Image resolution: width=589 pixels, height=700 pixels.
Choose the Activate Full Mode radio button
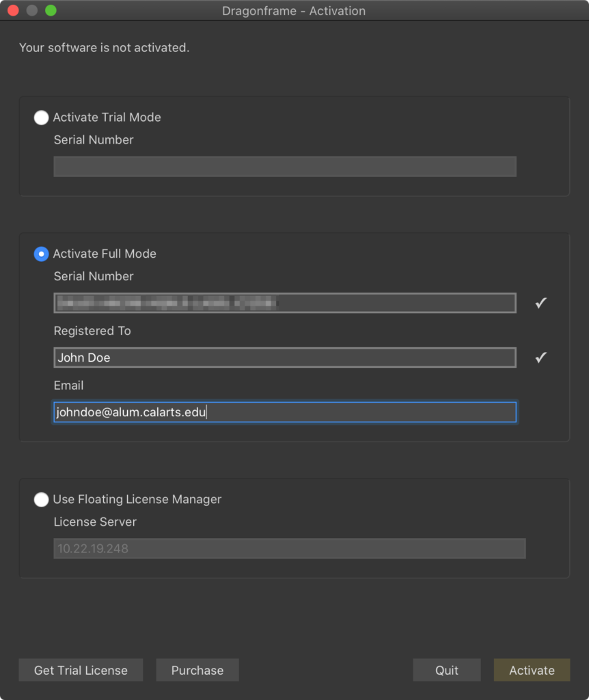[x=41, y=254]
